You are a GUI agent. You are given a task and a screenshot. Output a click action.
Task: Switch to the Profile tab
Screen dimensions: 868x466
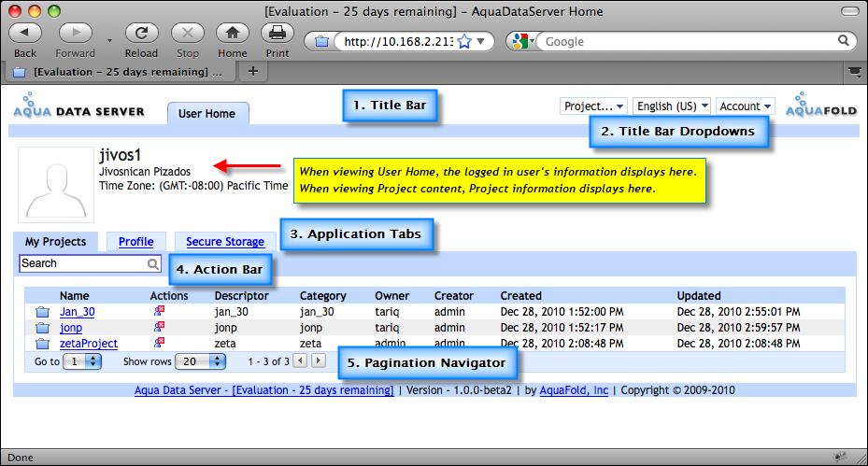point(136,242)
